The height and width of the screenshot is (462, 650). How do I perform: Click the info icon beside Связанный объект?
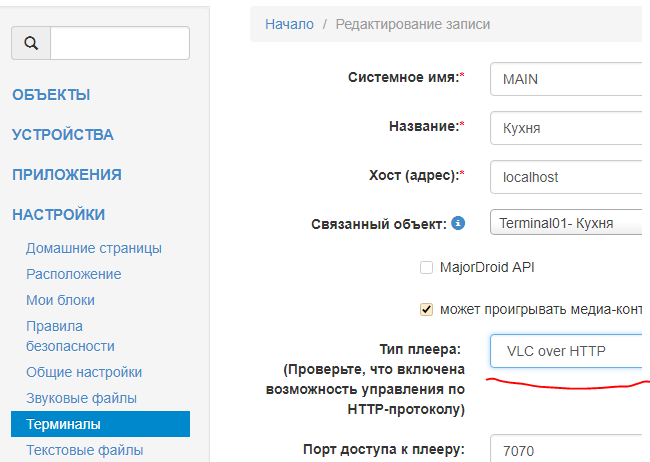click(458, 223)
